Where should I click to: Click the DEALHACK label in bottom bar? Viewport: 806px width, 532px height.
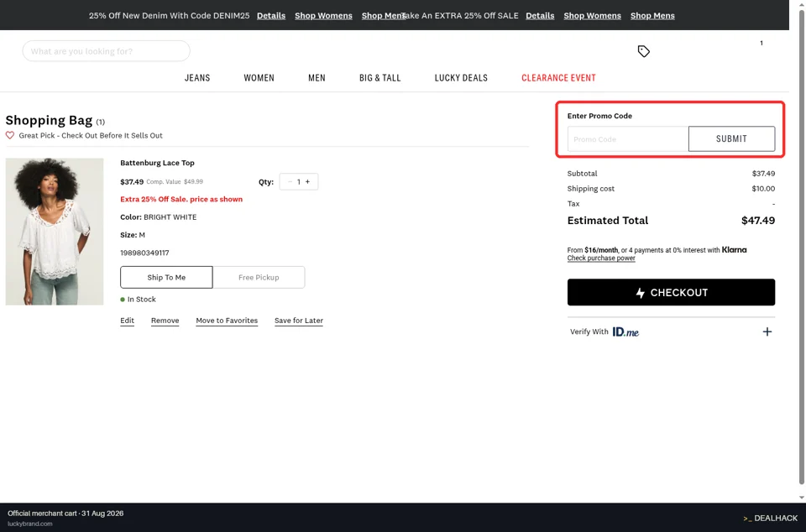tap(776, 518)
